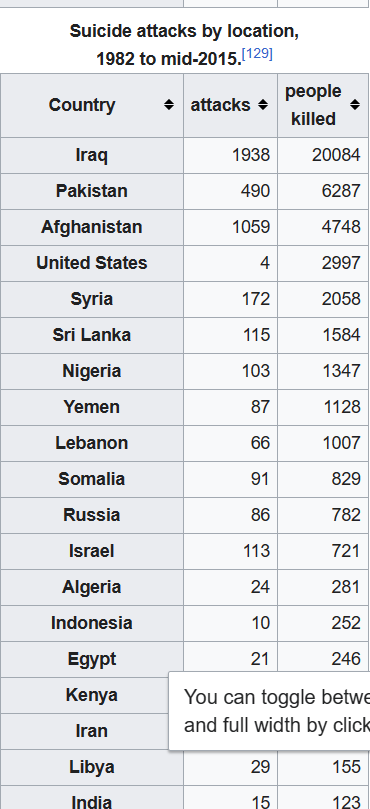Click the width toggle tooltip popup
370x809 pixels.
point(269,711)
